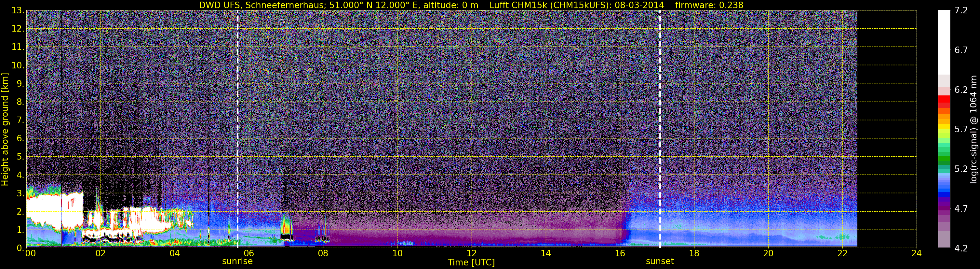Screen dimensions: 980x269
Task: Click the "9." height-axis tick label
Action: [x=20, y=84]
